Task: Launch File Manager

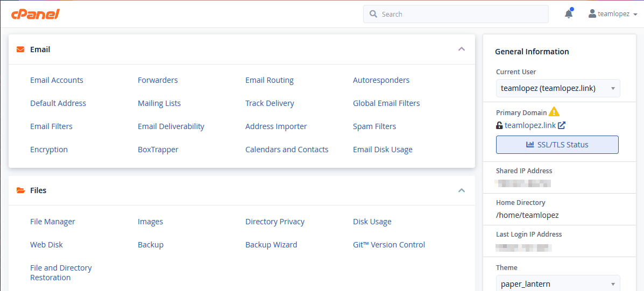Action: (53, 222)
